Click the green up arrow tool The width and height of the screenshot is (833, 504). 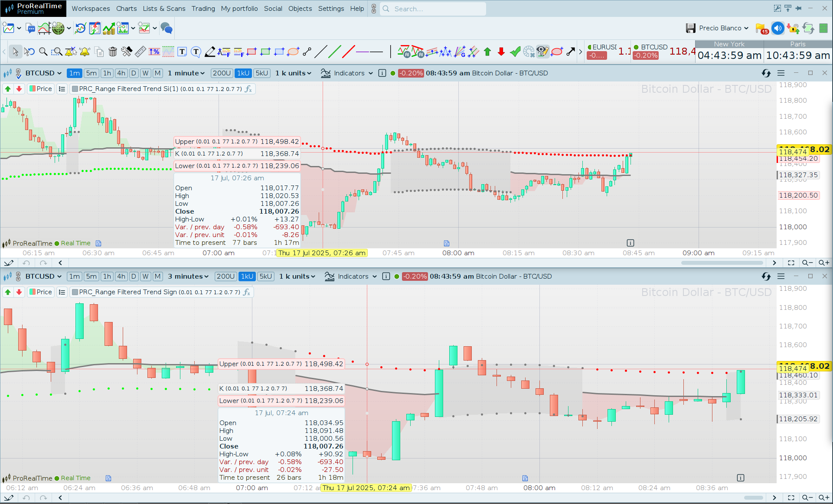click(487, 52)
